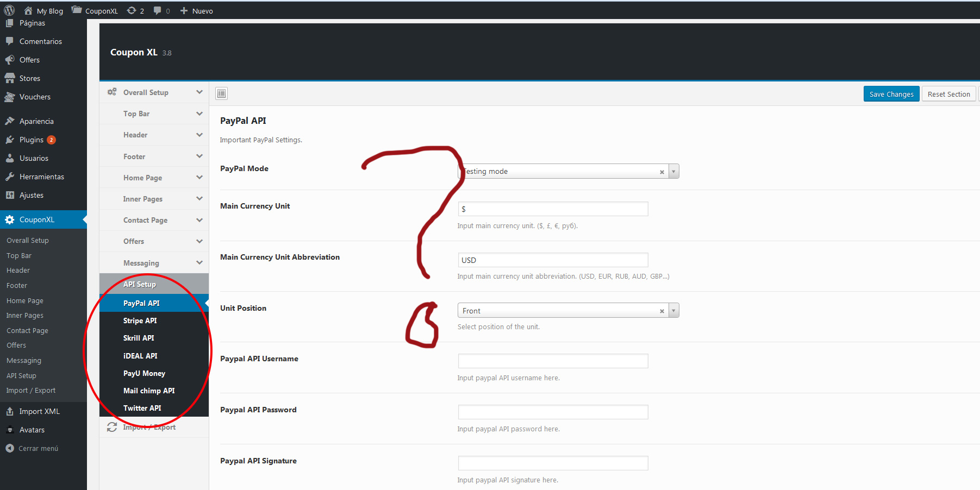Clear the PayPal Mode selection with the x
The width and height of the screenshot is (980, 490).
click(662, 172)
